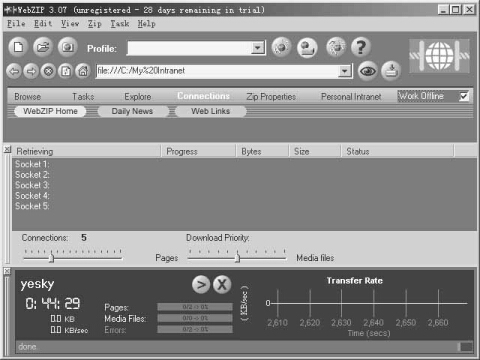Click the new blank page icon
The width and height of the screenshot is (480, 360).
(x=18, y=47)
